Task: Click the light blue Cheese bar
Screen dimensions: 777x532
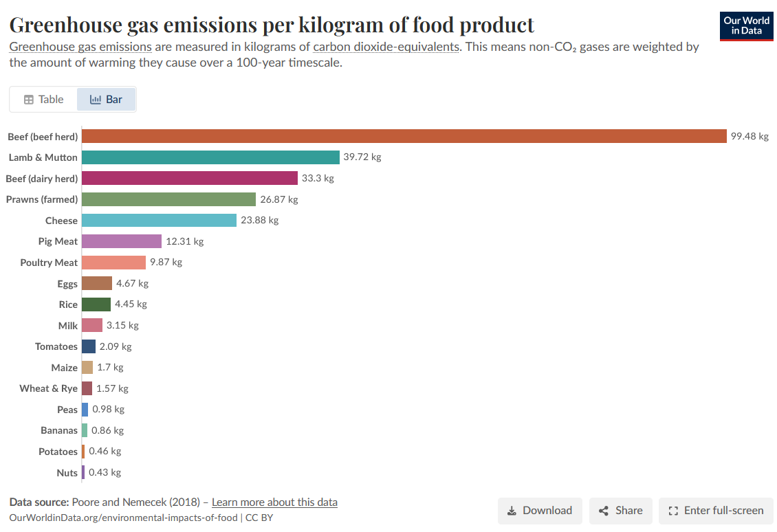Action: click(159, 221)
